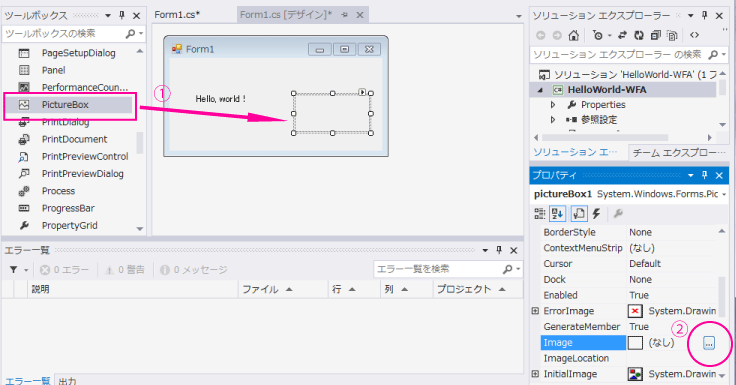Screen dimensions: 736x385
Task: Expand the 参照設定 references node
Action: [x=553, y=120]
